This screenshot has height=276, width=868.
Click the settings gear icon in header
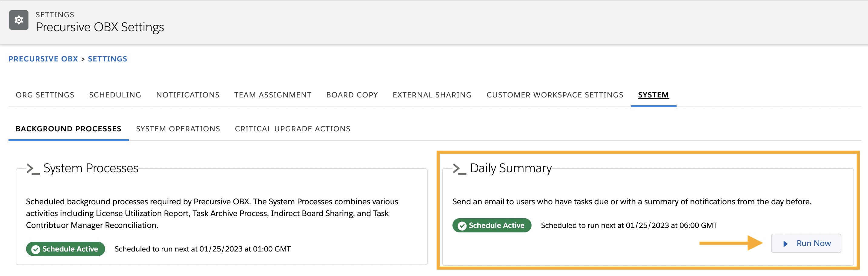(19, 20)
